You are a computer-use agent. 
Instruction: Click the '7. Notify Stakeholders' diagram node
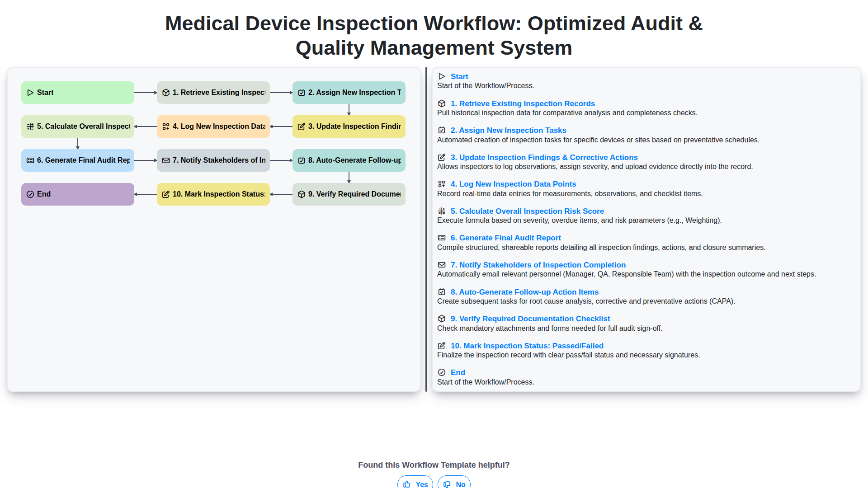(213, 160)
